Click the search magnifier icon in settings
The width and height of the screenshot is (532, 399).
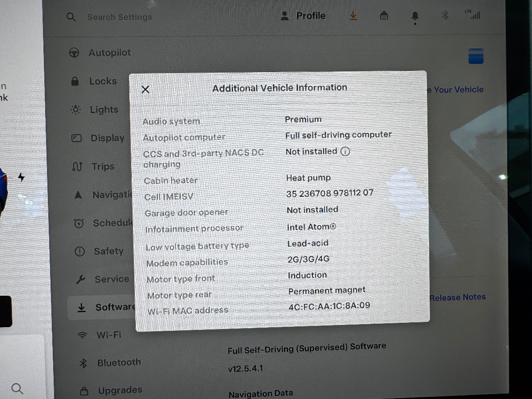point(71,17)
